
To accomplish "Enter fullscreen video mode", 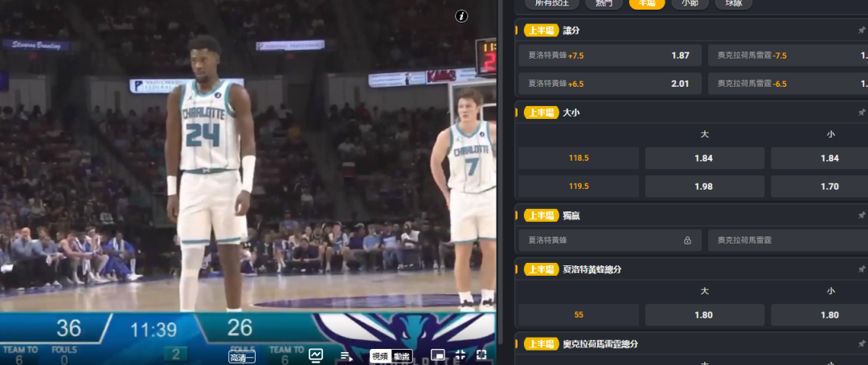I will tap(481, 355).
